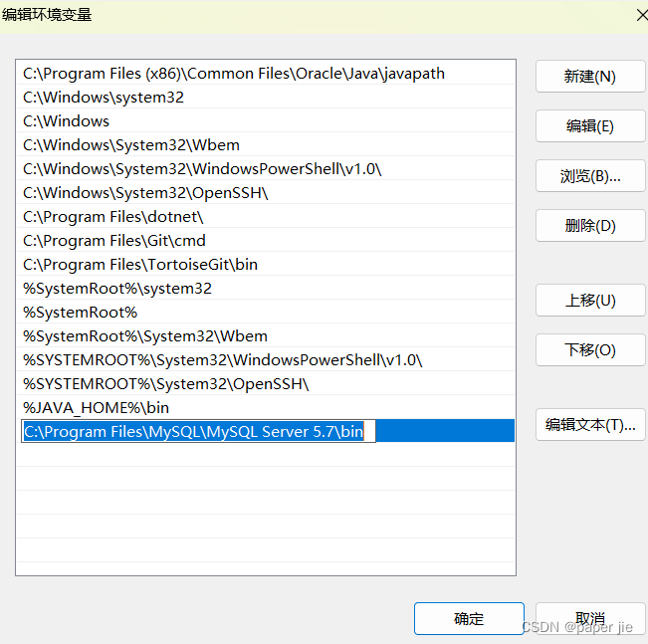Select the C:\Windows path entry

[266, 121]
